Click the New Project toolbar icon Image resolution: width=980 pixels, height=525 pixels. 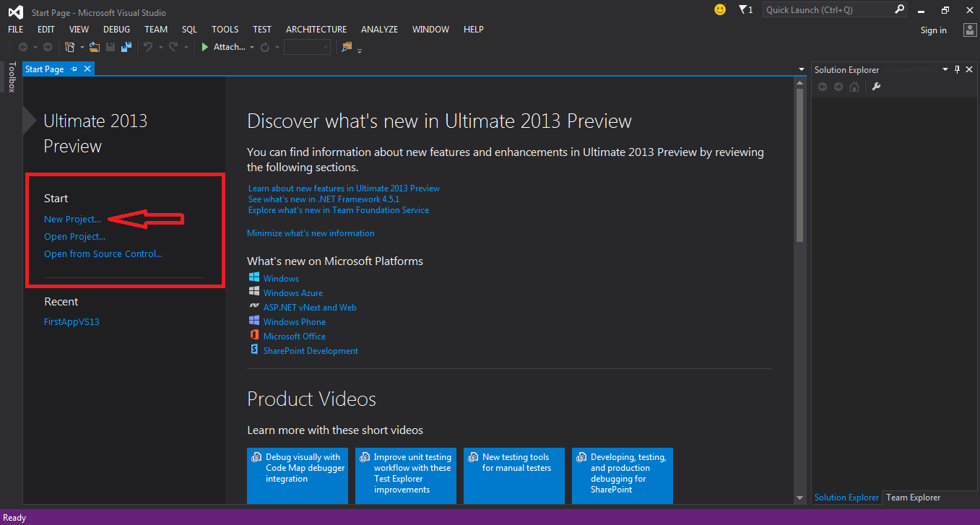[70, 47]
